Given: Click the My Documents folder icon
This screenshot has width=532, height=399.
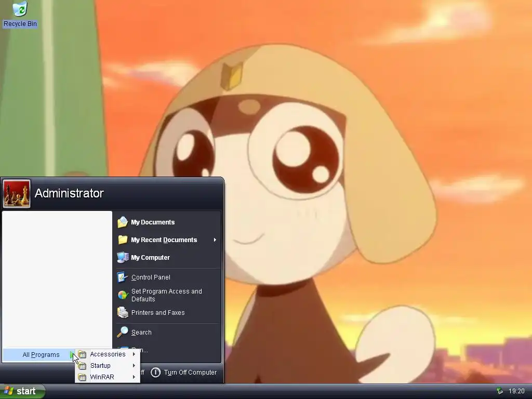Looking at the screenshot, I should [x=123, y=222].
